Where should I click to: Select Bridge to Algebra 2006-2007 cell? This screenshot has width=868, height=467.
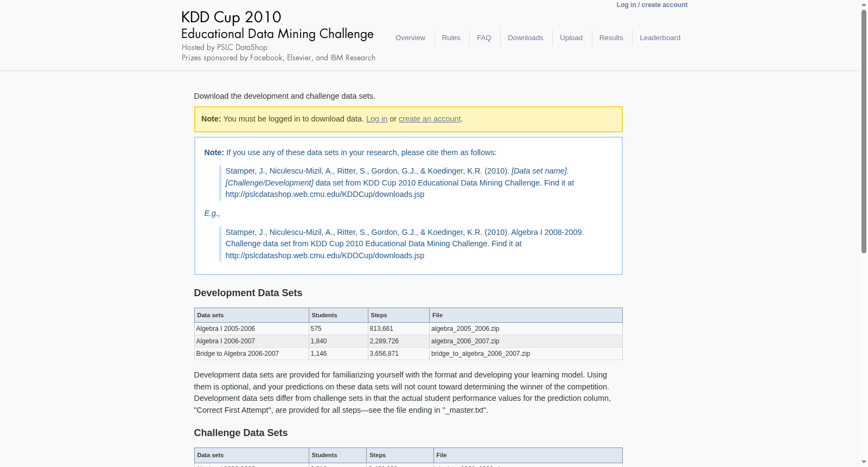click(251, 354)
